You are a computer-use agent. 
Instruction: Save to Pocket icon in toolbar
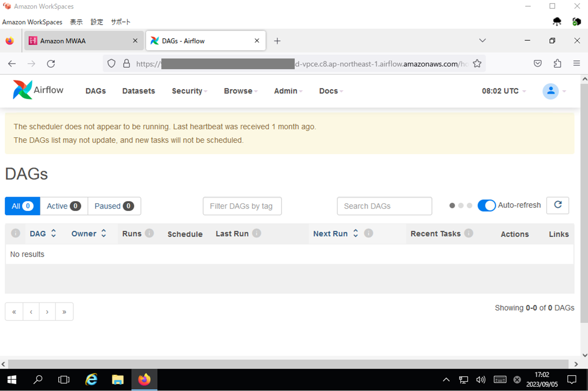(x=537, y=64)
